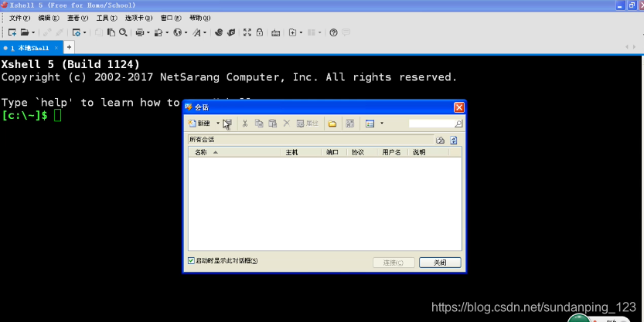This screenshot has height=322, width=644.
Task: Click the new tab plus-in-box toolbar icon
Action: click(292, 32)
